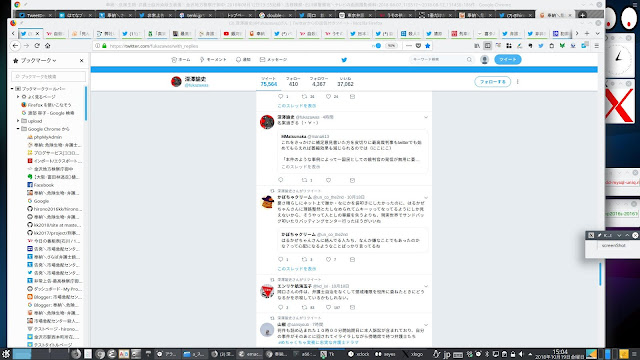Expand the most-visited pages folder
This screenshot has width=640, height=360.
(x=18, y=97)
